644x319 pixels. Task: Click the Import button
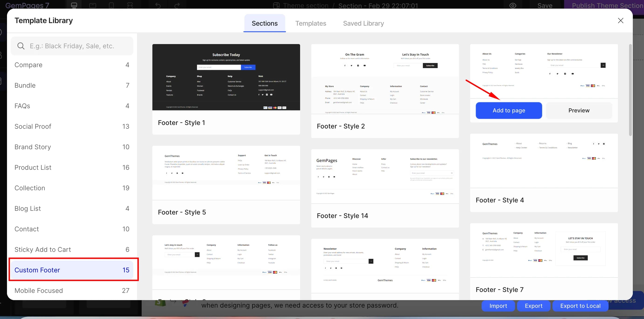coord(498,306)
